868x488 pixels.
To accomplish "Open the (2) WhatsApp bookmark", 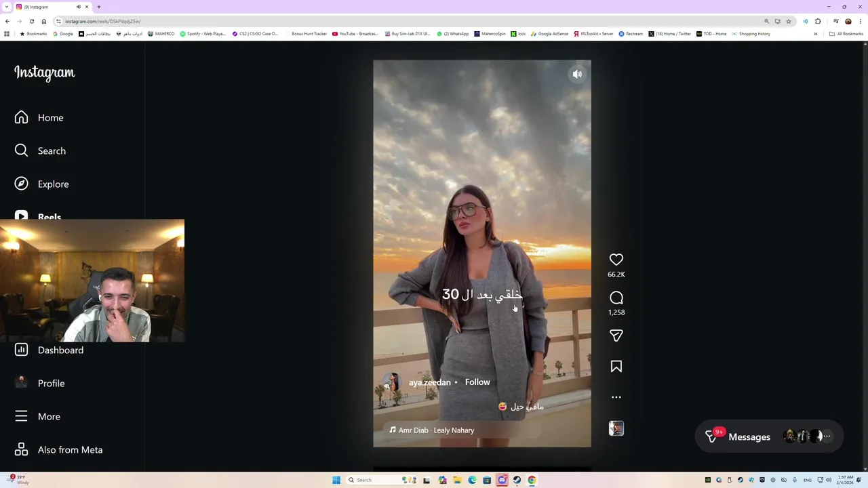I will [452, 34].
